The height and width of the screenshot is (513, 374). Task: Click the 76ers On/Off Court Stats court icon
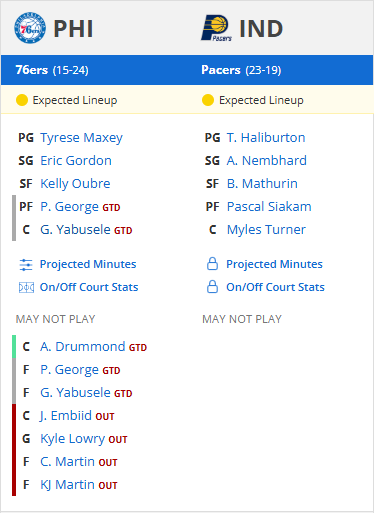[26, 287]
